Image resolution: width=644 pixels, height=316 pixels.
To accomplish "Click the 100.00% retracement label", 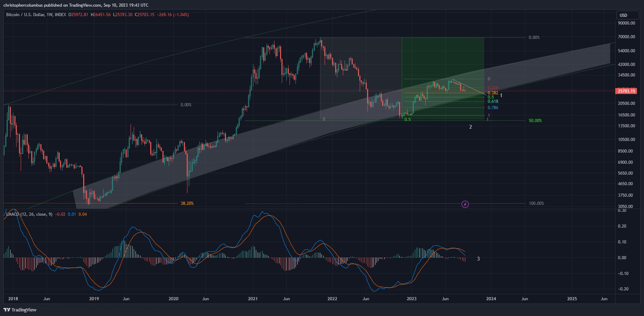I will click(536, 203).
